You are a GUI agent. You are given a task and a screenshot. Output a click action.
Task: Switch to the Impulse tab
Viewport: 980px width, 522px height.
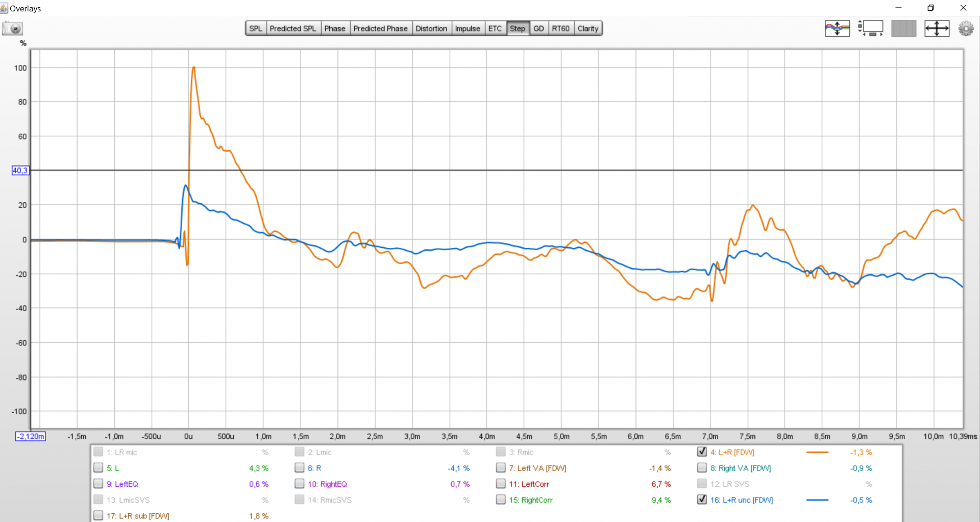[x=467, y=29]
